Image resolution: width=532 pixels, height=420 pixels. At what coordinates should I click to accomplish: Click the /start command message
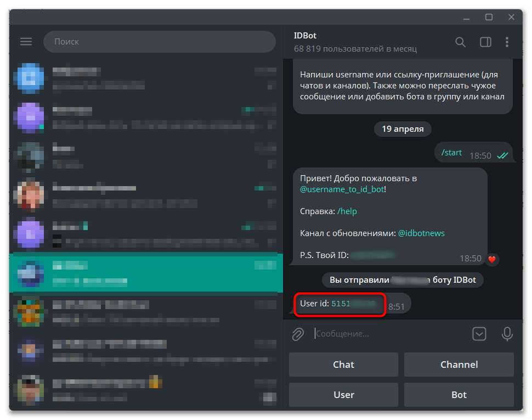pos(451,153)
